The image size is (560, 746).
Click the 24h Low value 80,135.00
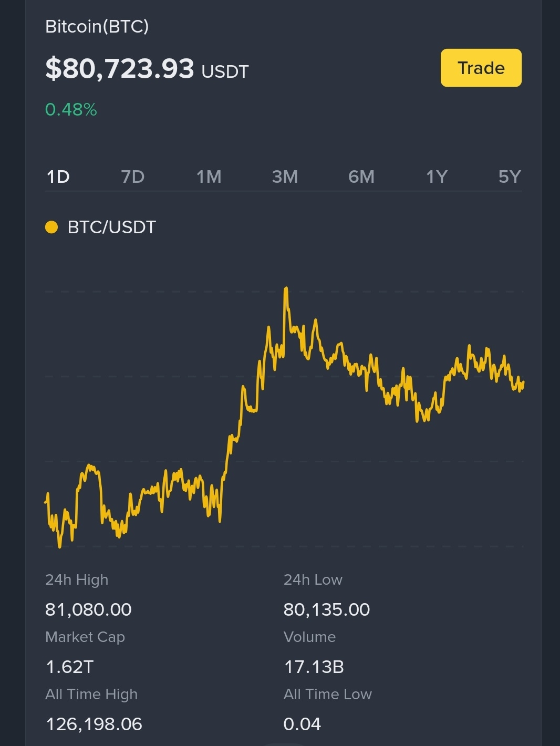coord(327,609)
